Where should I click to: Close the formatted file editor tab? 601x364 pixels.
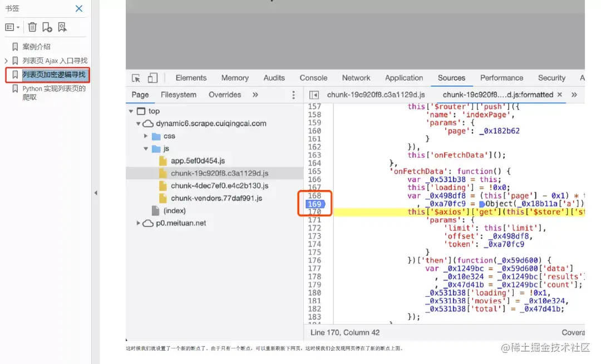560,94
